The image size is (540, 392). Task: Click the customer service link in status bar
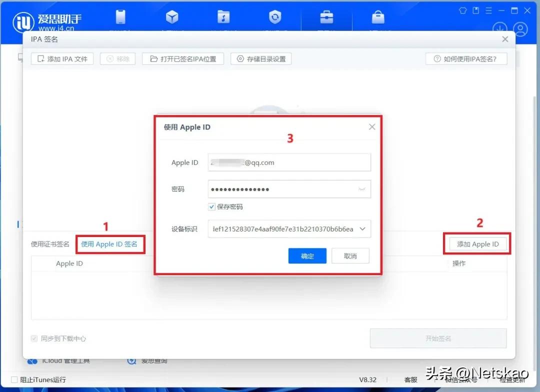tap(410, 379)
